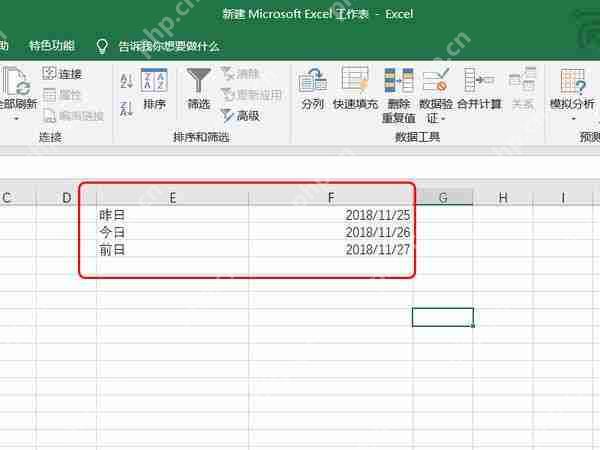Click the selected cell in column G
The height and width of the screenshot is (450, 600).
(x=443, y=317)
